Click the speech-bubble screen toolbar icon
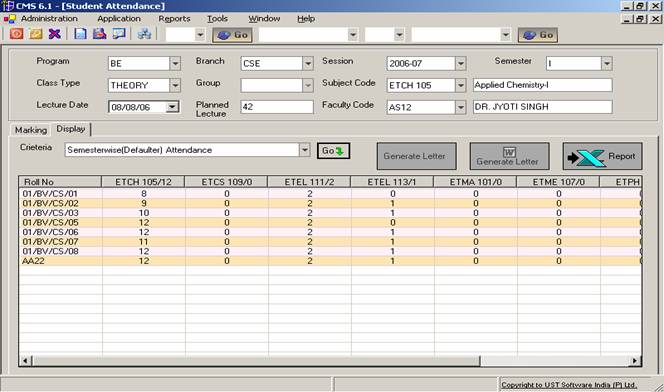Viewport: 664px width, 392px height. (119, 34)
